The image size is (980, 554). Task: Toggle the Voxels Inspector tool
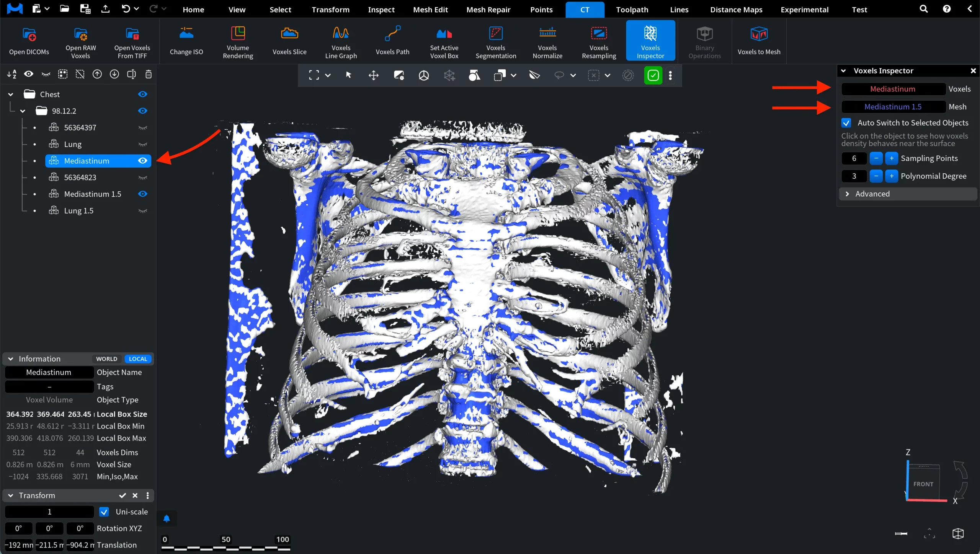click(650, 41)
